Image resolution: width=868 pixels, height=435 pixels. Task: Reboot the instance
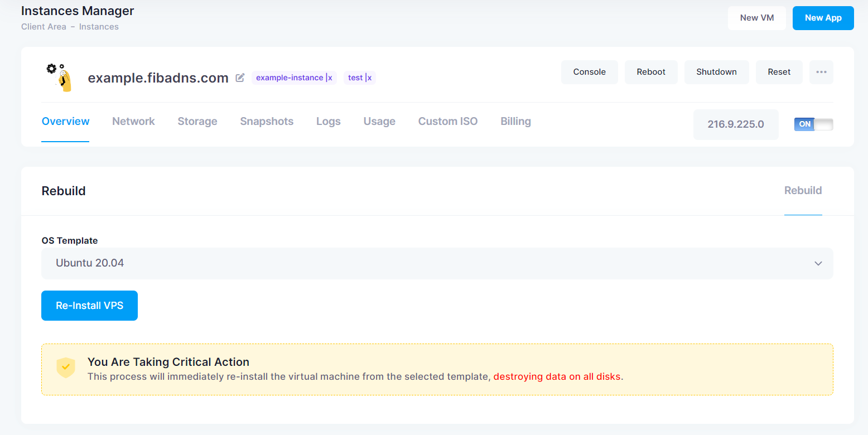pyautogui.click(x=651, y=72)
